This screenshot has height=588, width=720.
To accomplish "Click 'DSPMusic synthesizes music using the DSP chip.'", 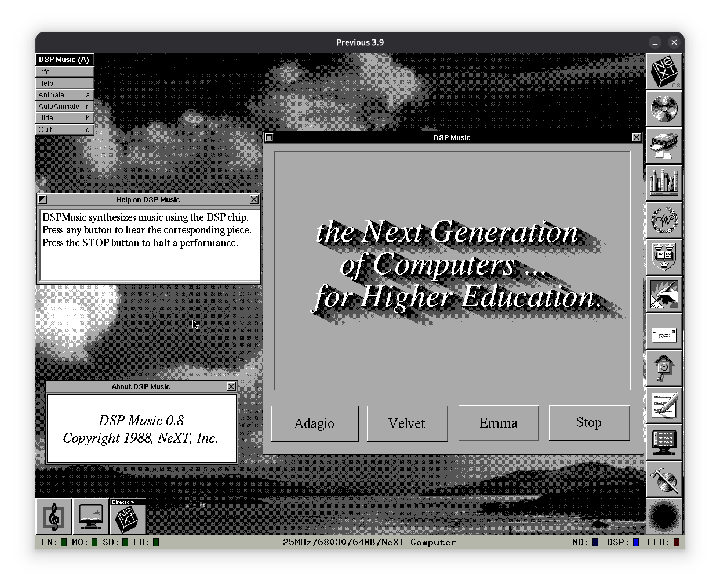I will pos(146,217).
